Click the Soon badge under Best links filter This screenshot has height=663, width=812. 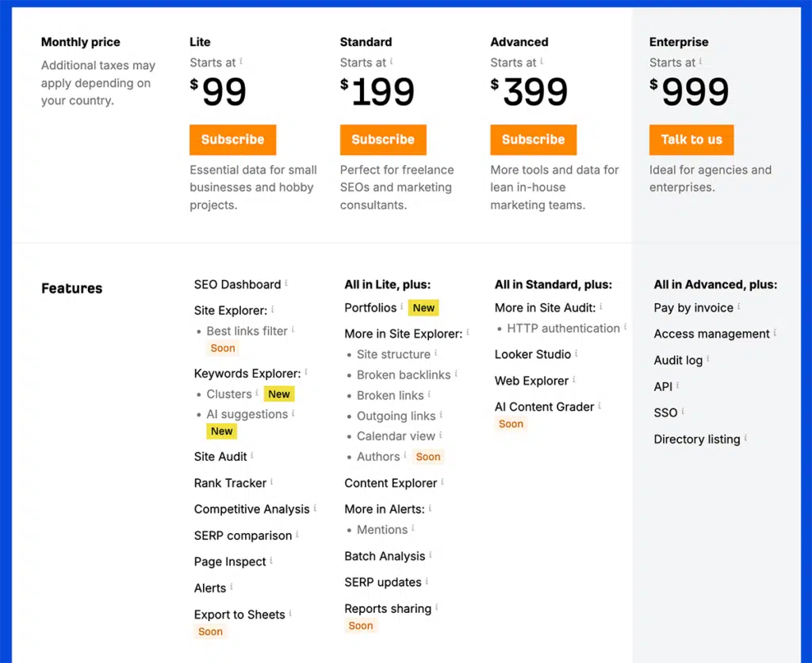click(x=223, y=348)
